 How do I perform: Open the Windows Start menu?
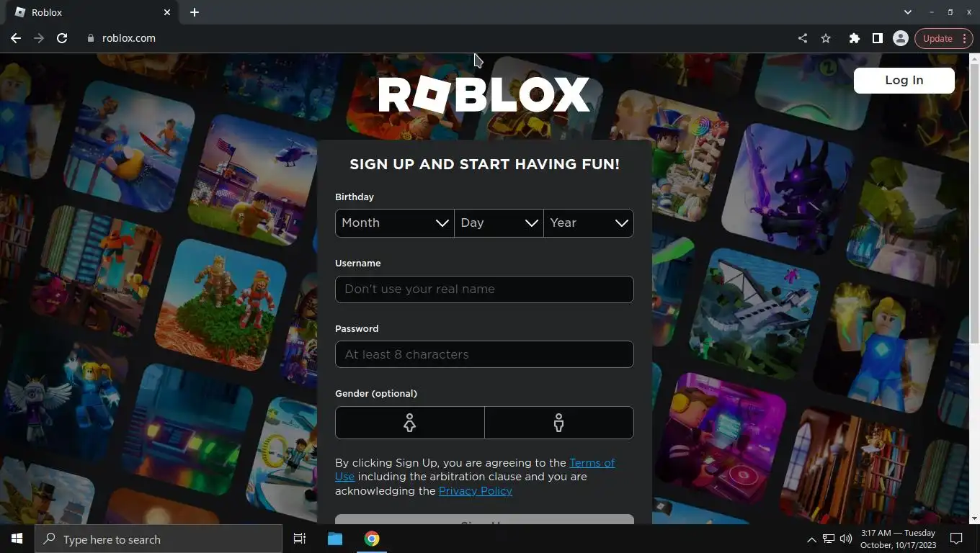(x=17, y=539)
